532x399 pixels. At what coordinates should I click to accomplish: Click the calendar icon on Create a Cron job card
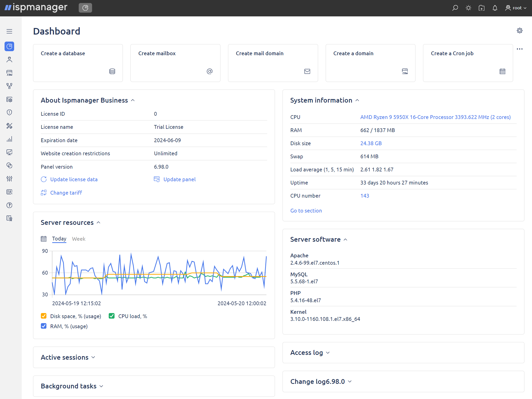(502, 71)
